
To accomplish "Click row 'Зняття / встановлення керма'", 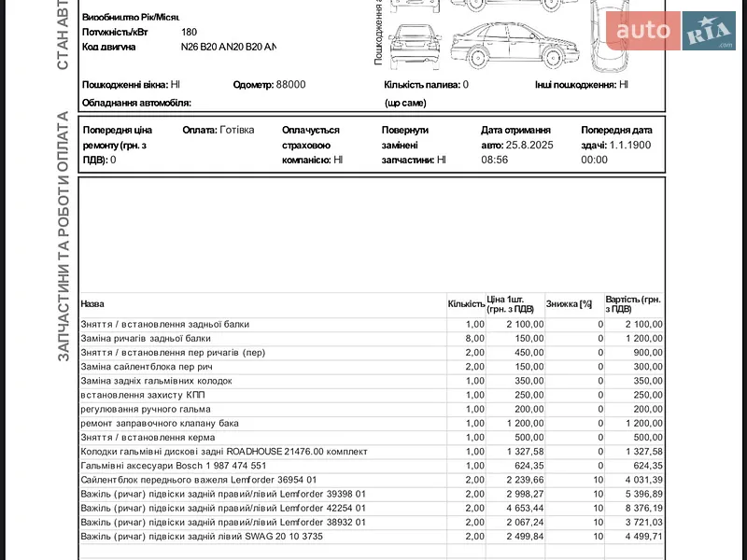I will [372, 438].
